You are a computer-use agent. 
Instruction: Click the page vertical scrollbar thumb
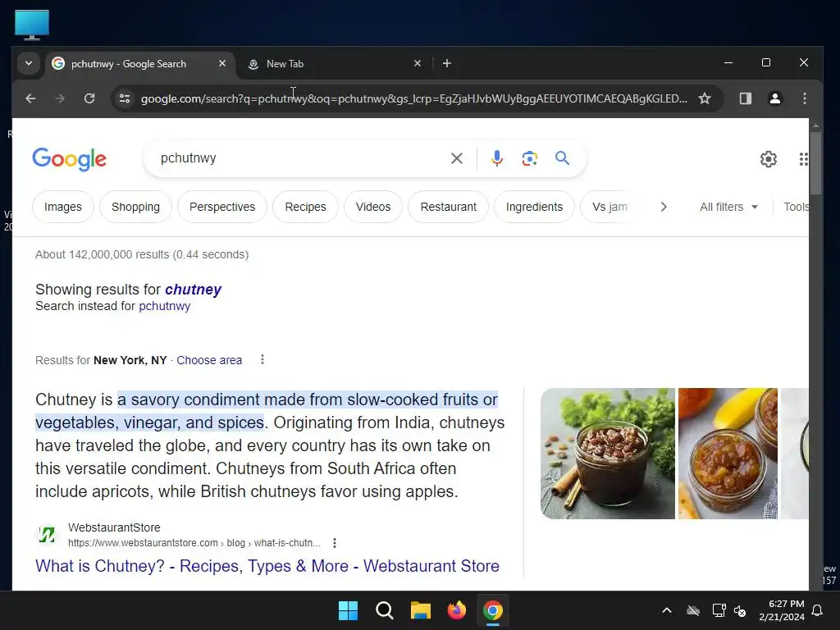click(x=815, y=162)
